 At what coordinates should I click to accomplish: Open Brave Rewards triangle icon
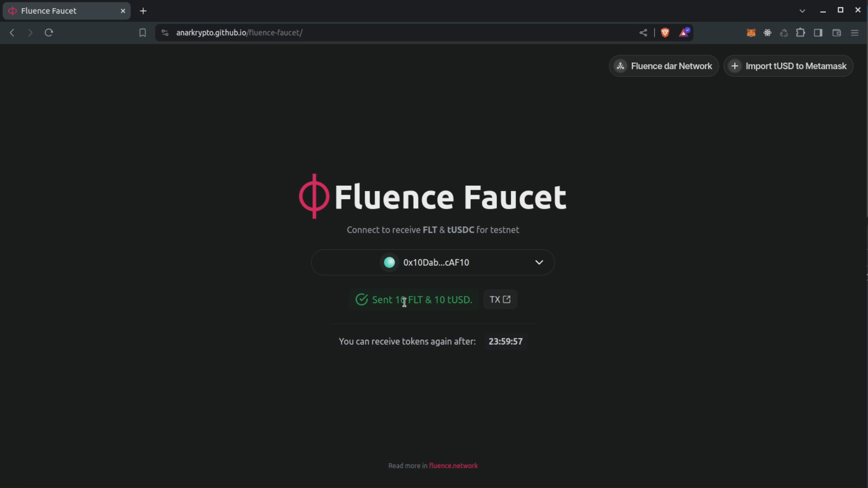tap(684, 33)
